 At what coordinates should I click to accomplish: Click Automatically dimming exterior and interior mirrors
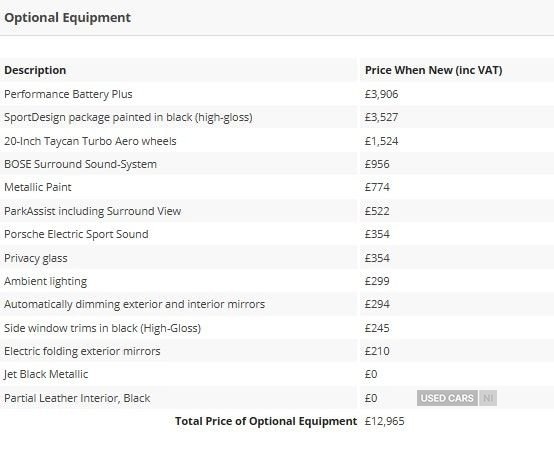click(x=134, y=304)
